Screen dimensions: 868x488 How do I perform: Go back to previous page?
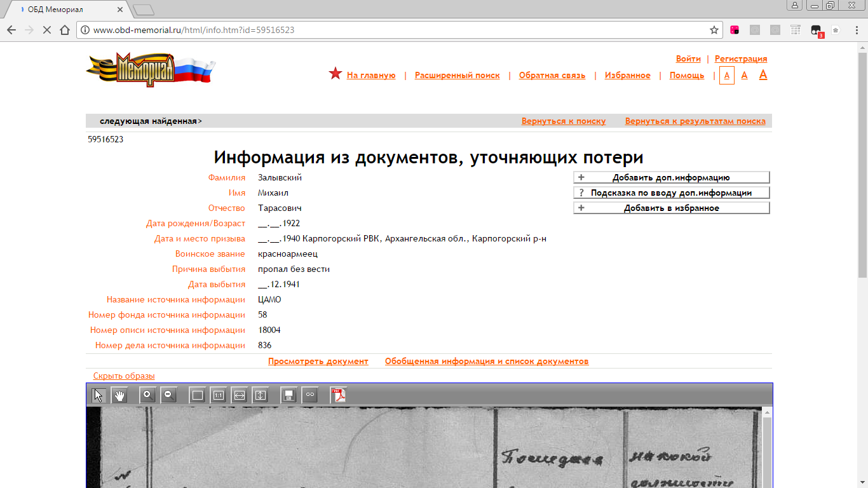pyautogui.click(x=11, y=30)
